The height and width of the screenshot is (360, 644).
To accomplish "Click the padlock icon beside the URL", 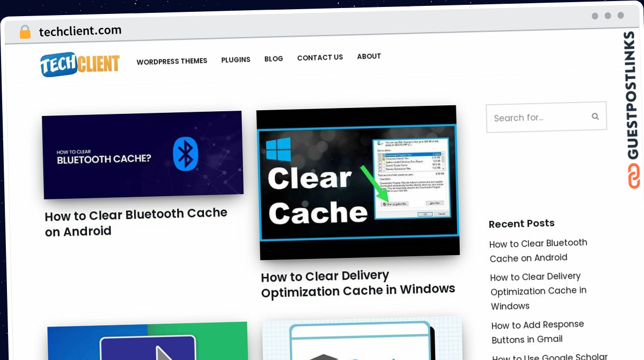I will pyautogui.click(x=25, y=32).
